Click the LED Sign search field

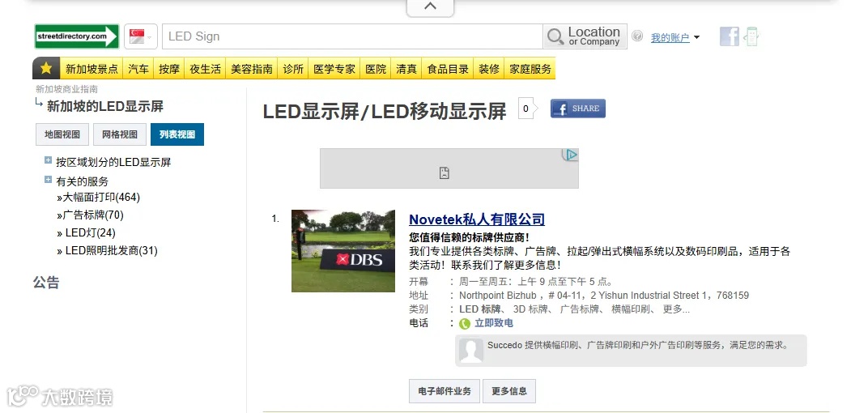click(352, 36)
